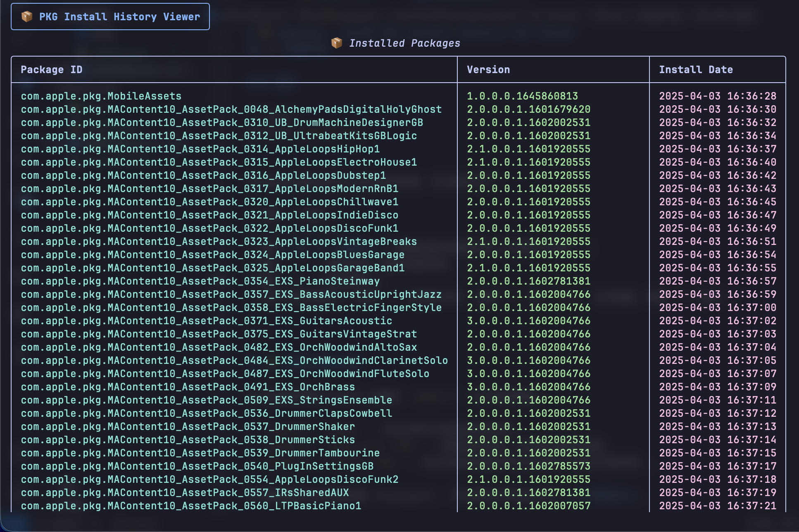
Task: Click the box icon next to Installed Packages
Action: (x=337, y=43)
